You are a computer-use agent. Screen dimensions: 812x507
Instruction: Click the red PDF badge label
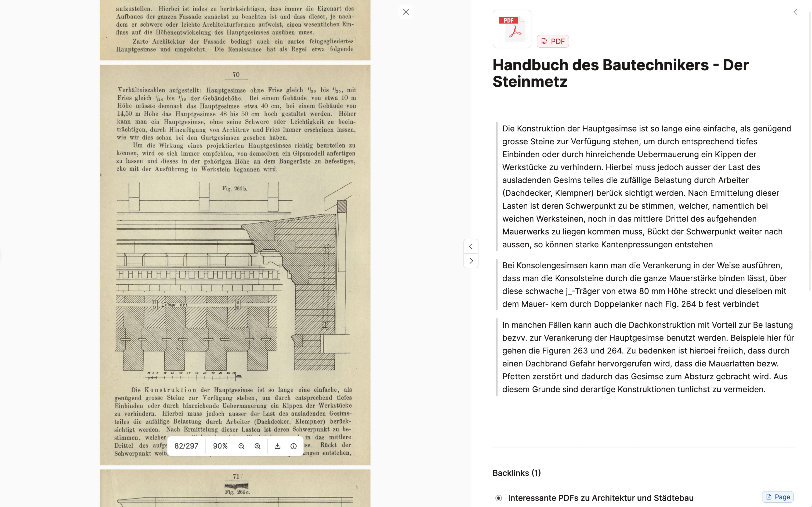553,41
